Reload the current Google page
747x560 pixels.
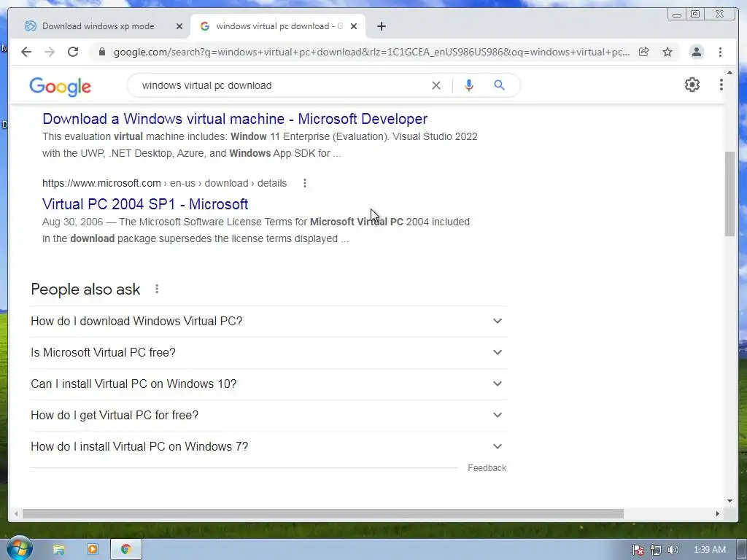[73, 52]
